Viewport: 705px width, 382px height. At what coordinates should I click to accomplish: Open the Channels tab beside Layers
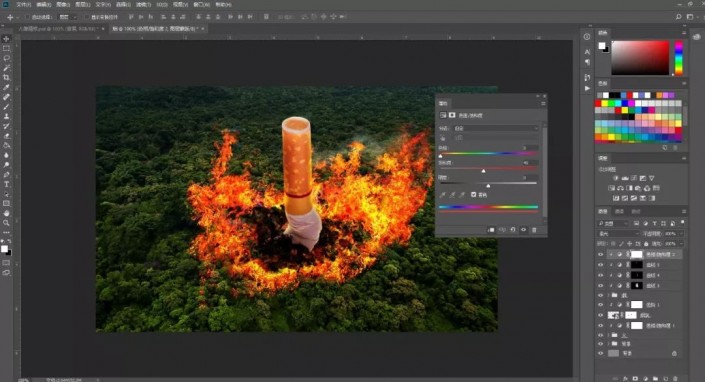click(x=619, y=211)
